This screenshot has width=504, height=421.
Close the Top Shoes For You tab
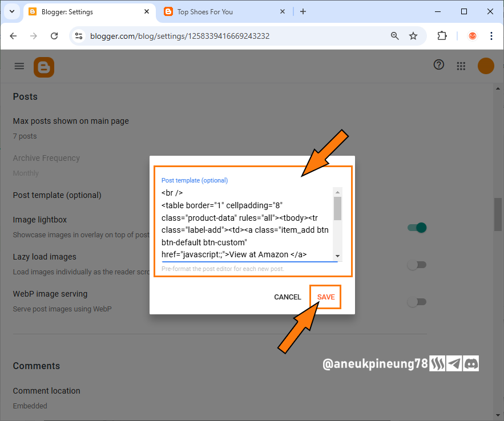[x=283, y=11]
